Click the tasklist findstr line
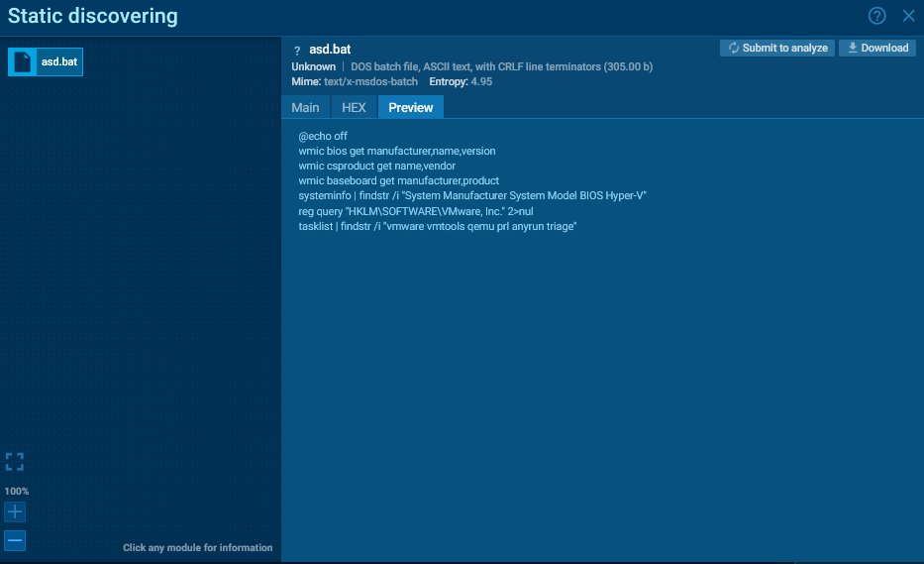 [x=438, y=226]
